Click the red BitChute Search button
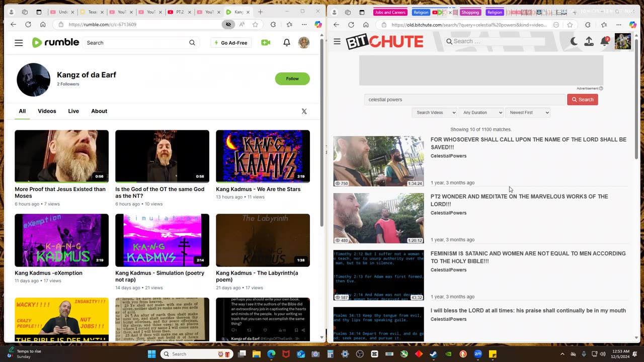 pos(583,100)
